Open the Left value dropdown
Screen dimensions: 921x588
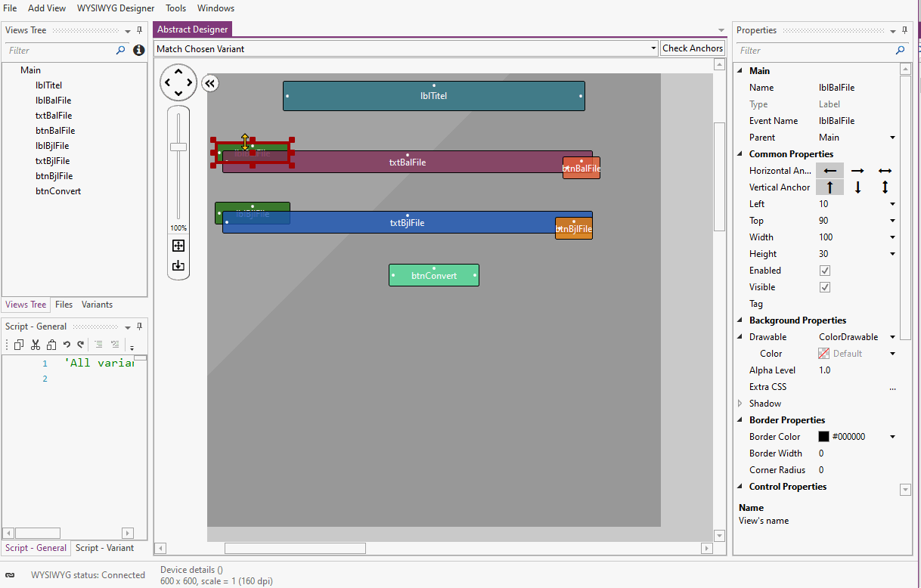tap(893, 204)
